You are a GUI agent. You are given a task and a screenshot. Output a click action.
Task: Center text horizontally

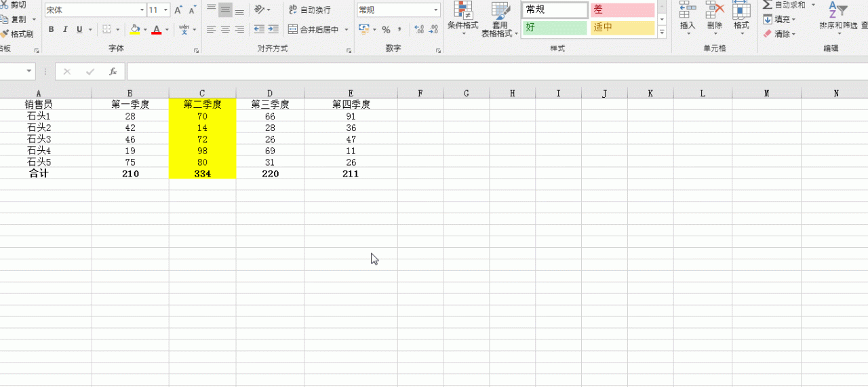[x=225, y=29]
